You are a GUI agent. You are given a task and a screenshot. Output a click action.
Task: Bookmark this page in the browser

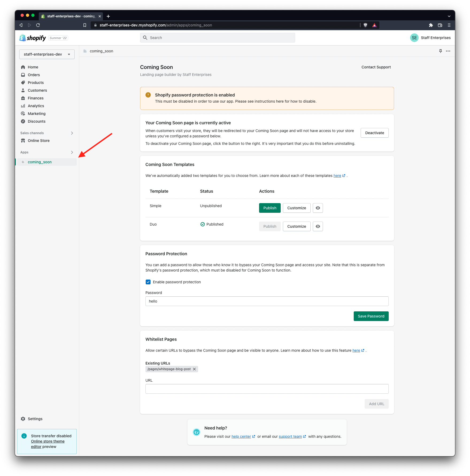85,25
